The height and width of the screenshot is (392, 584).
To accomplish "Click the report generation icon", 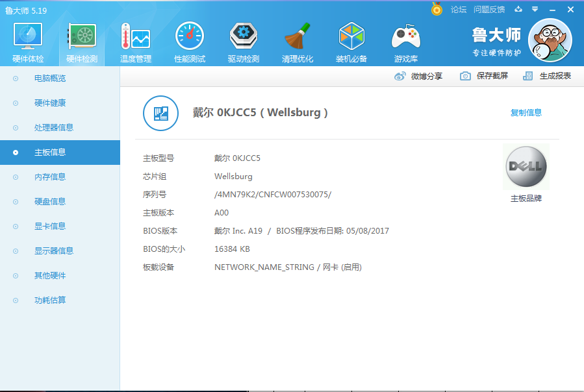I will point(527,76).
